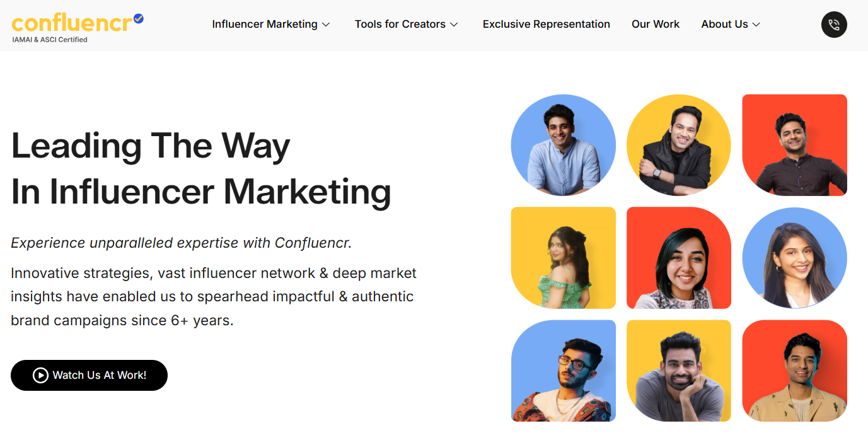The image size is (868, 445).
Task: Go to Our Work page
Action: (656, 24)
